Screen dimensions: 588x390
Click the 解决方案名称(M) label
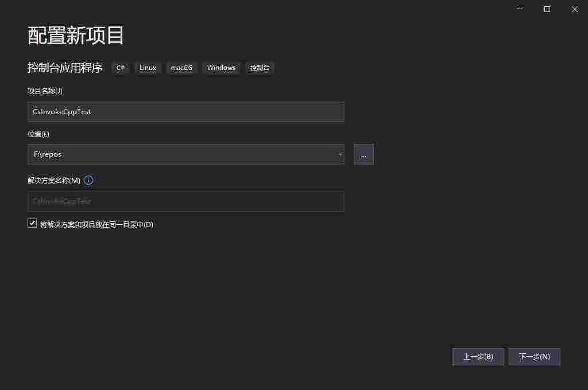pos(54,180)
